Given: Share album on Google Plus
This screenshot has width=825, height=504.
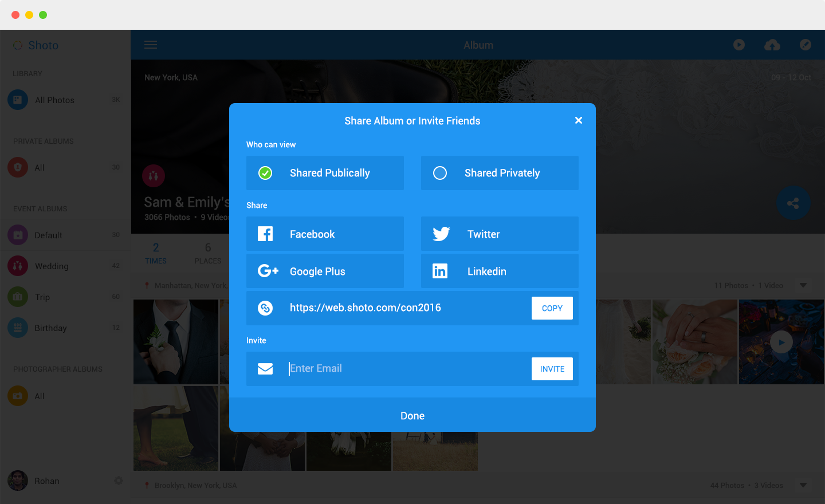Looking at the screenshot, I should tap(325, 271).
